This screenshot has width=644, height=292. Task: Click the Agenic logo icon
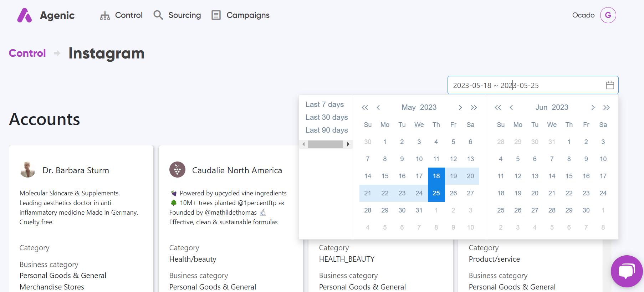pyautogui.click(x=25, y=15)
